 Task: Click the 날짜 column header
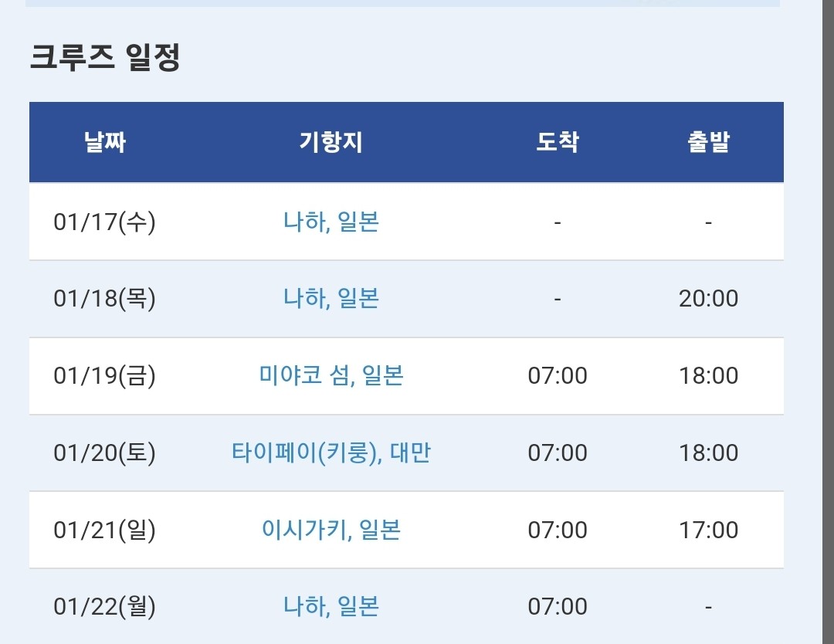tap(105, 142)
